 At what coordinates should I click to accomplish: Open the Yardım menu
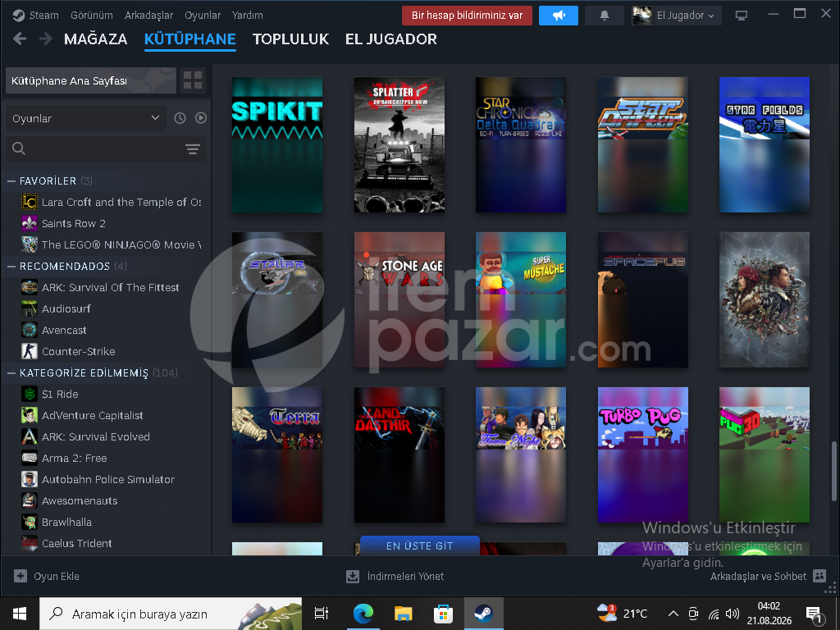click(248, 15)
